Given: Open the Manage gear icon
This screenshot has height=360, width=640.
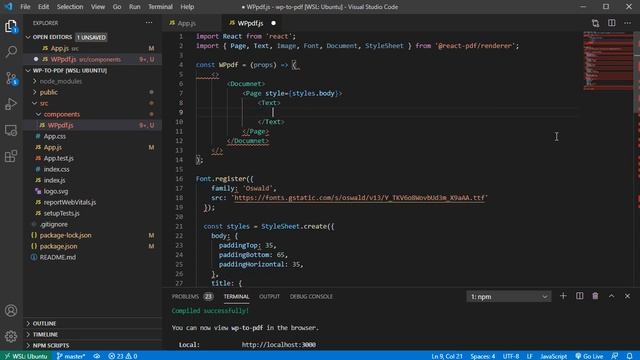Looking at the screenshot, I should [x=11, y=336].
